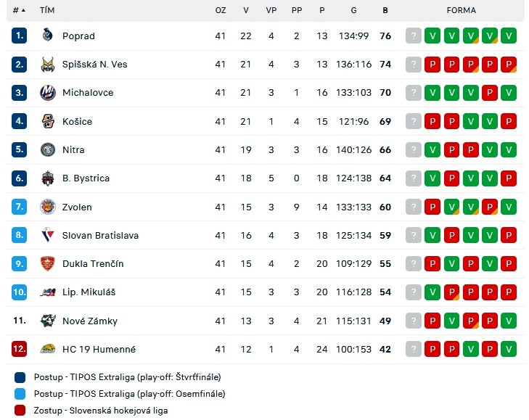The height and width of the screenshot is (420, 529).
Task: Click the Nitra round crest logo
Action: pyautogui.click(x=48, y=149)
